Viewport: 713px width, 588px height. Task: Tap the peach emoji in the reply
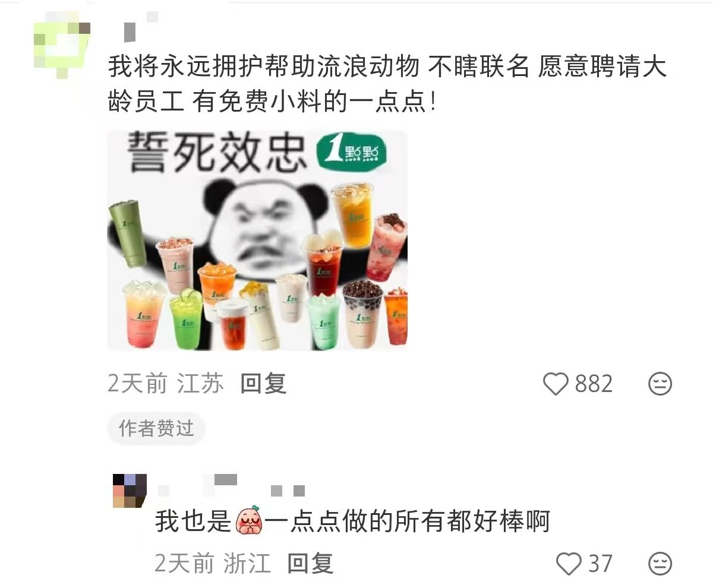tap(248, 521)
